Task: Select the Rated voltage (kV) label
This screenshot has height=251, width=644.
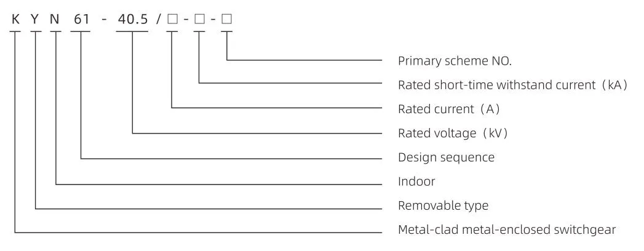Action: (x=453, y=133)
